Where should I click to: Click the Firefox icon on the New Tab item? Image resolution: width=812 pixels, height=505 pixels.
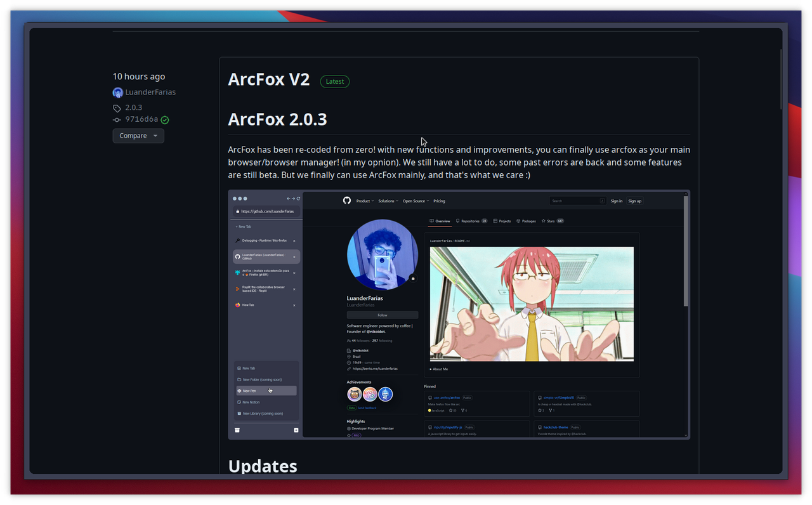click(237, 303)
